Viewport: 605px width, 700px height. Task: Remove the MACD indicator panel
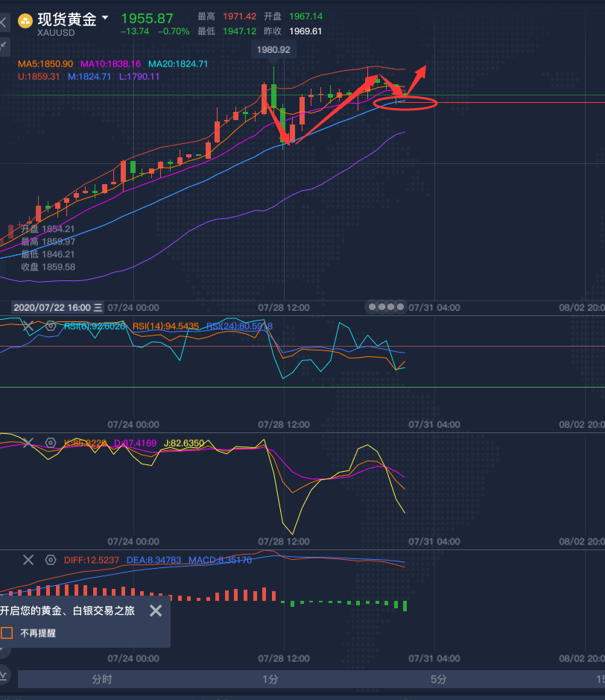click(x=28, y=559)
